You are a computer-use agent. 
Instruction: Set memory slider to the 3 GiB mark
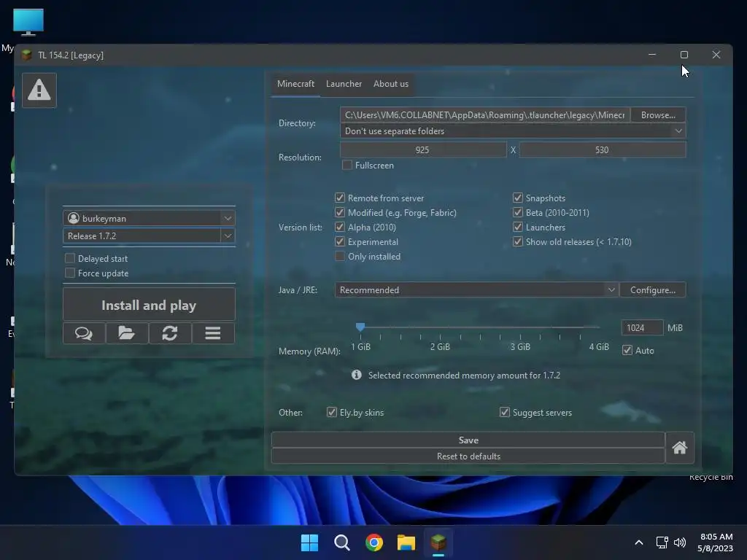tap(520, 327)
